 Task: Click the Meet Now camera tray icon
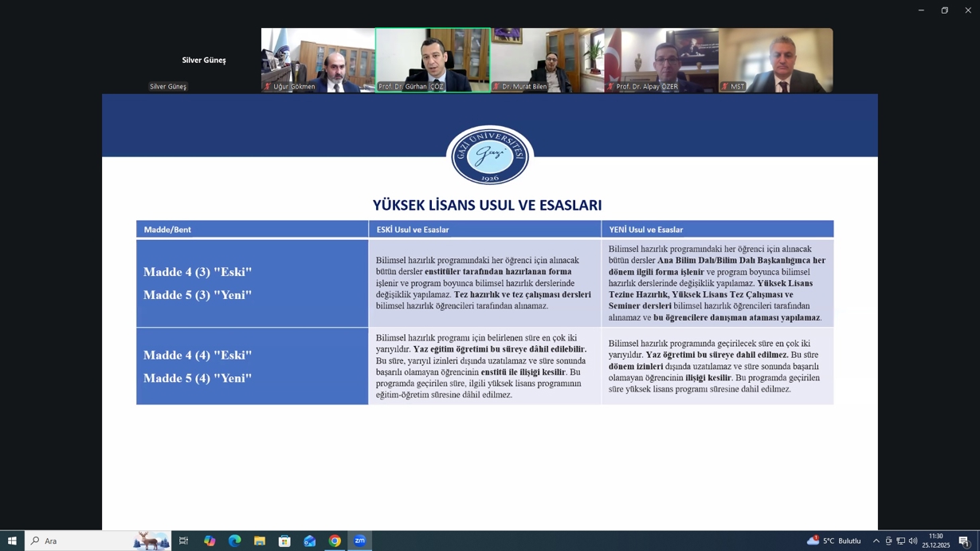tap(888, 541)
